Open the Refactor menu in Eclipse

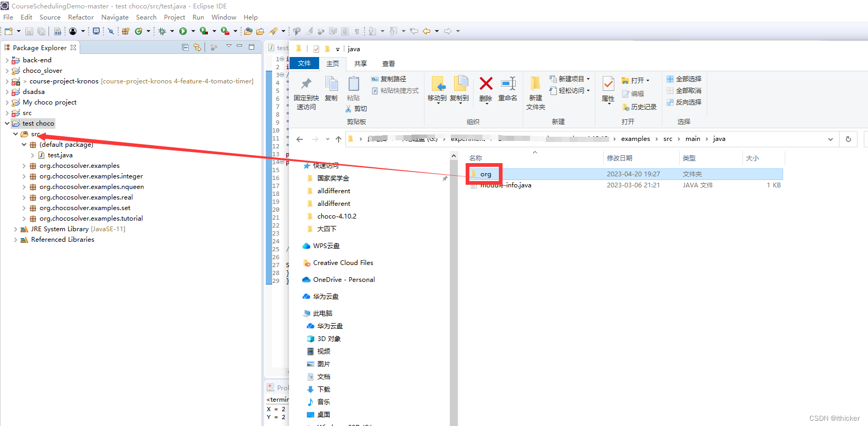pyautogui.click(x=81, y=17)
